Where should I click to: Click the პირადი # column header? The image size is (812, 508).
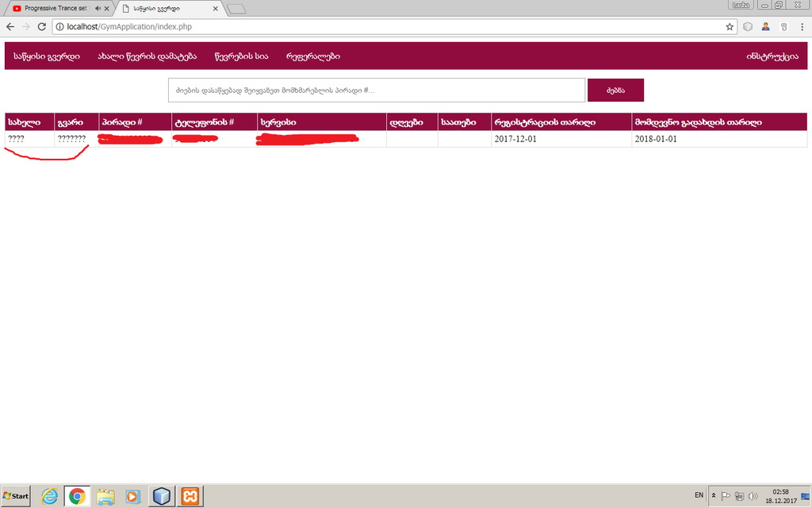tap(135, 121)
